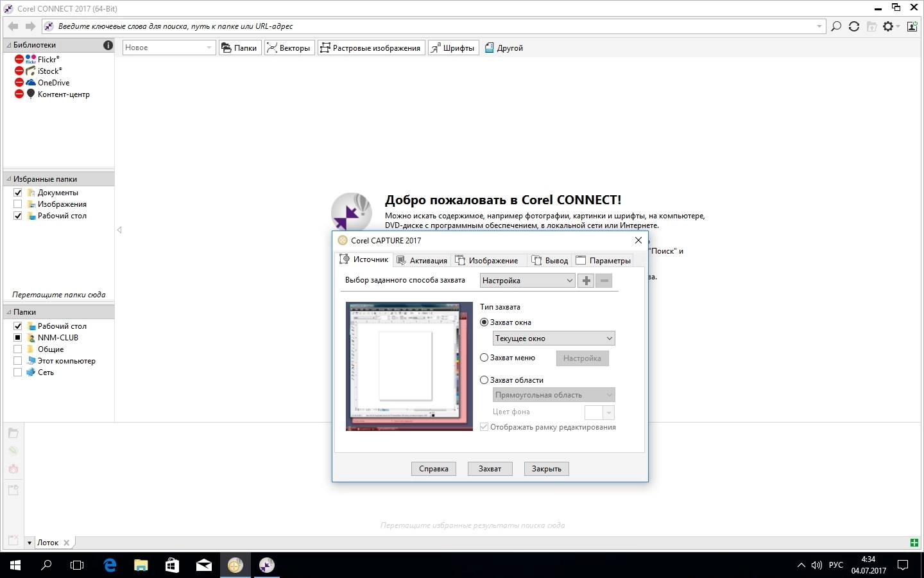This screenshot has height=578, width=924.
Task: Click the forward navigation arrow in Corel CONNECT
Action: 30,26
